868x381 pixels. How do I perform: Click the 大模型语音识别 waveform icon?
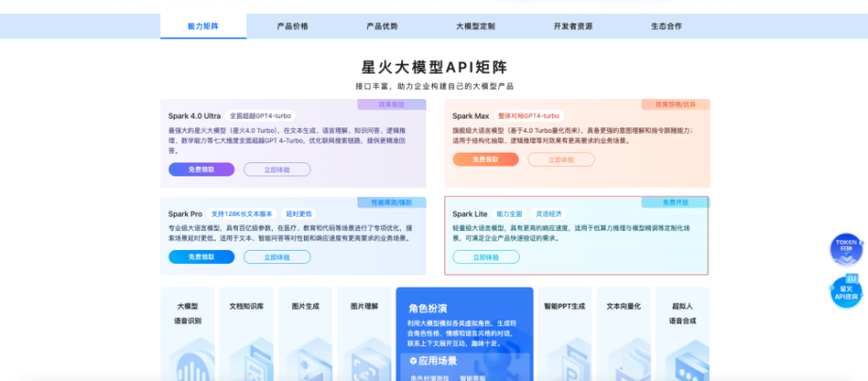click(x=192, y=360)
